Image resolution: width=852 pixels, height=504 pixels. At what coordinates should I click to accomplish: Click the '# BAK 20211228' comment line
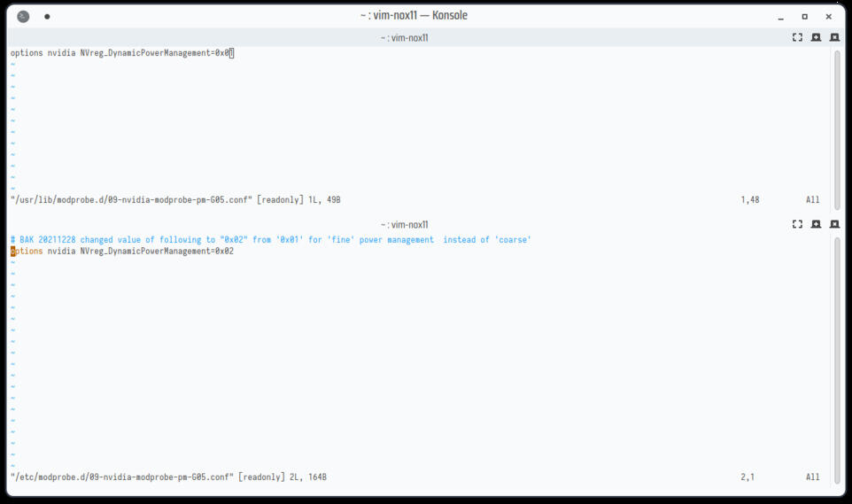[x=271, y=240]
